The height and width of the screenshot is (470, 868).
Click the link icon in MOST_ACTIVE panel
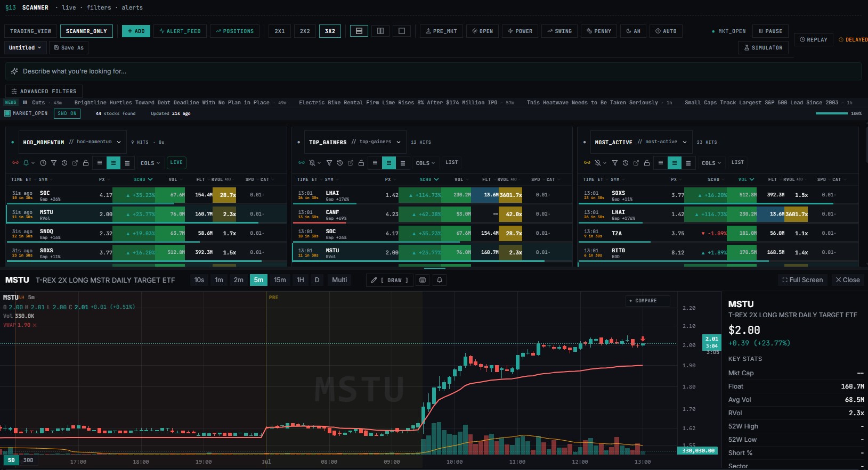(x=587, y=163)
